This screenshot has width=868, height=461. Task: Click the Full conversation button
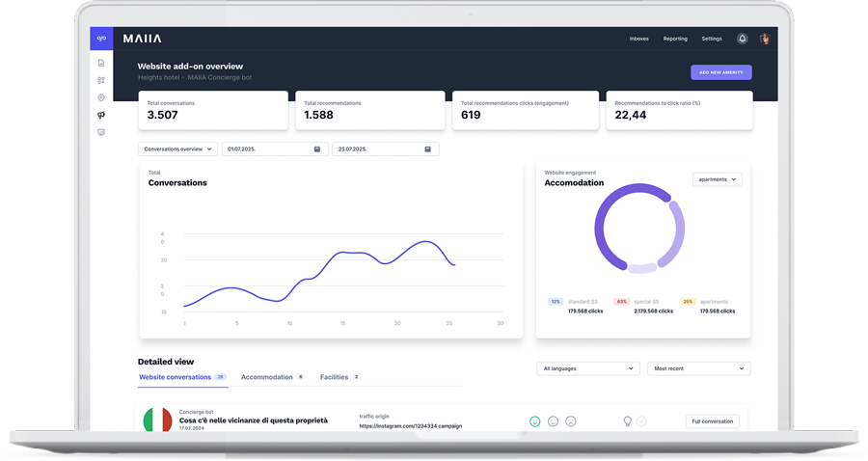coord(712,421)
